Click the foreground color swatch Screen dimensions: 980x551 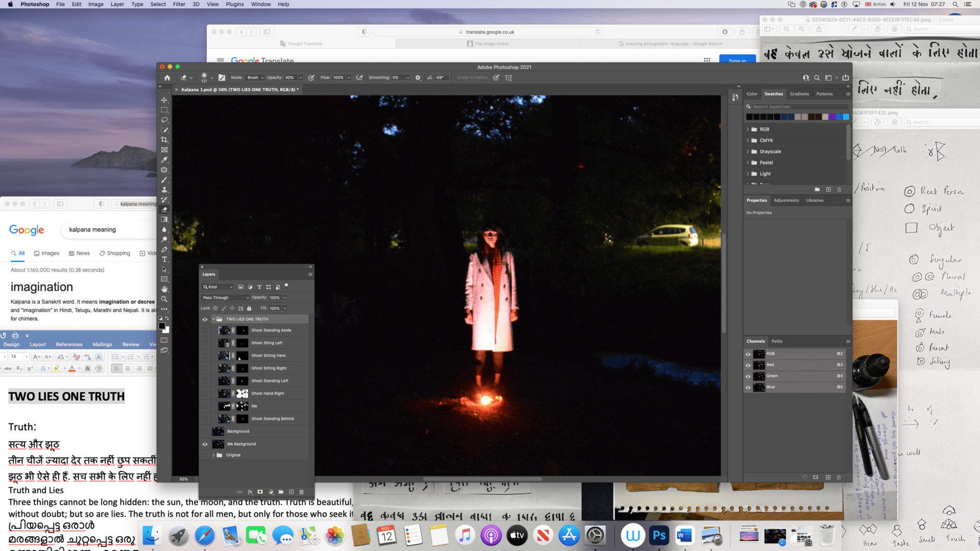162,326
